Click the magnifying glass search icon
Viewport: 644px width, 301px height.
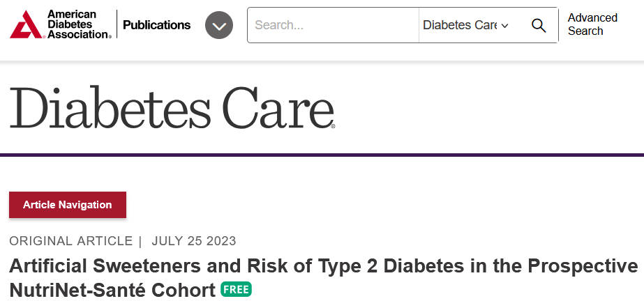[539, 25]
